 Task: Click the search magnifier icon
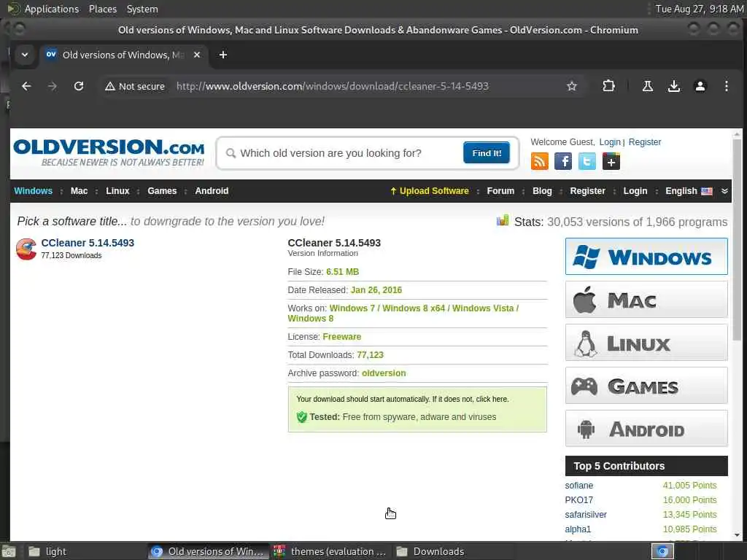pyautogui.click(x=231, y=153)
